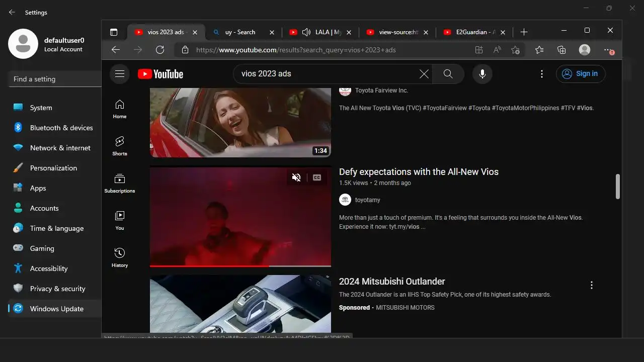Open Privacy & security in Settings
Viewport: 644px width, 362px height.
[x=55, y=289]
